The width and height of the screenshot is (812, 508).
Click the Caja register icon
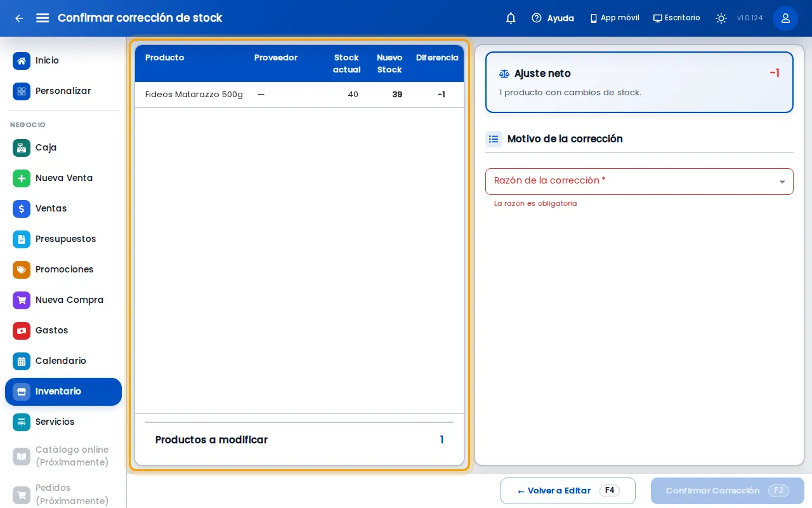(x=22, y=148)
